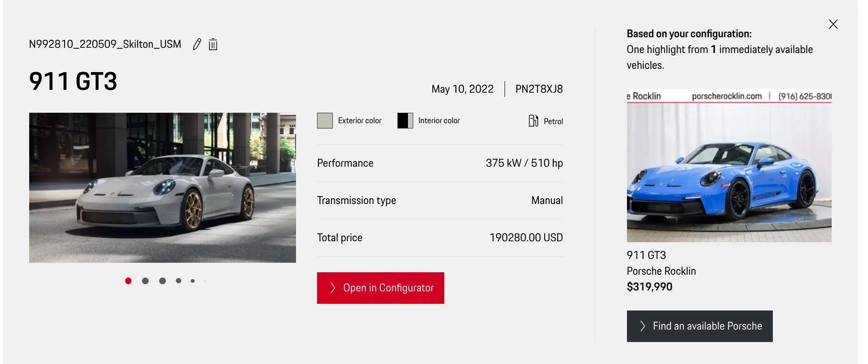Click the pencil icon to rename the configuration
The height and width of the screenshot is (364, 868).
coord(197,44)
